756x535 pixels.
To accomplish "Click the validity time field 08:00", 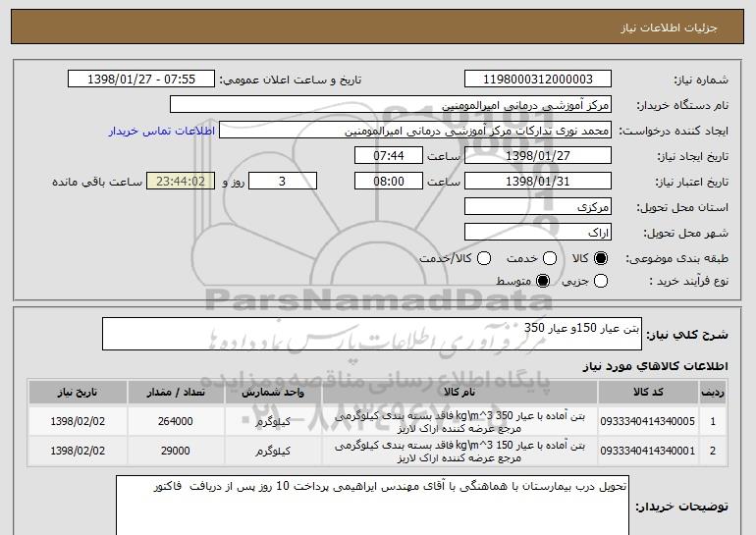I will point(389,181).
